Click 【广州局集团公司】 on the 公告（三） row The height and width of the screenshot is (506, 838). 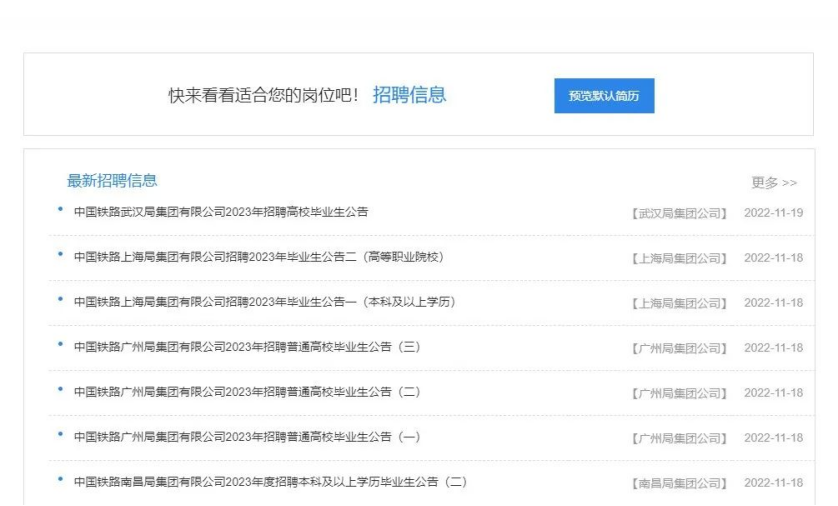[x=679, y=348]
